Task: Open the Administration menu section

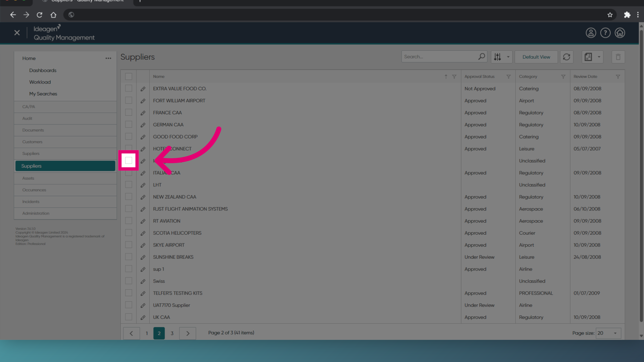Action: pyautogui.click(x=65, y=214)
